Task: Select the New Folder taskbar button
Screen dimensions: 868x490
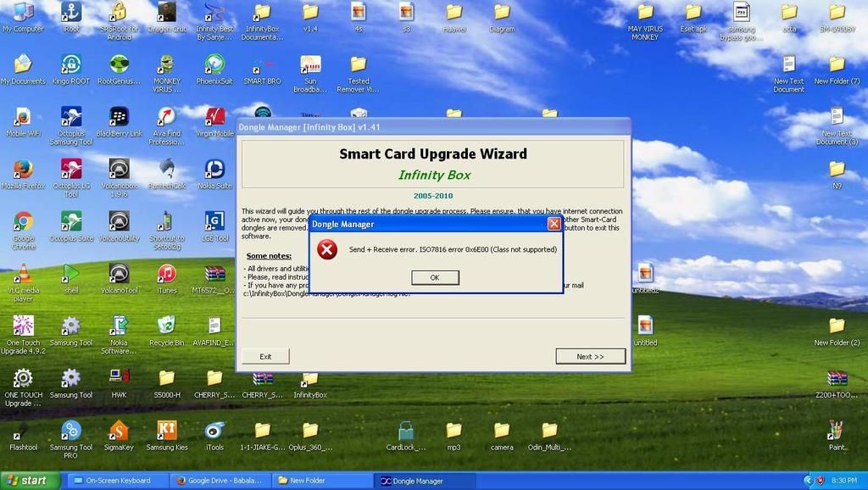Action: pos(322,481)
